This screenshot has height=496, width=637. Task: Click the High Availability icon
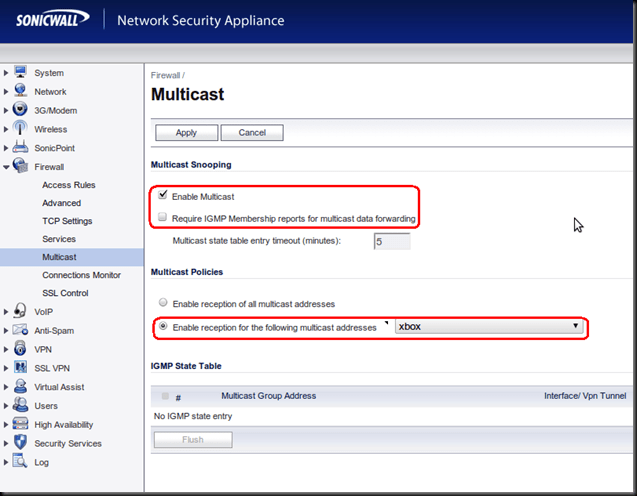coord(20,424)
